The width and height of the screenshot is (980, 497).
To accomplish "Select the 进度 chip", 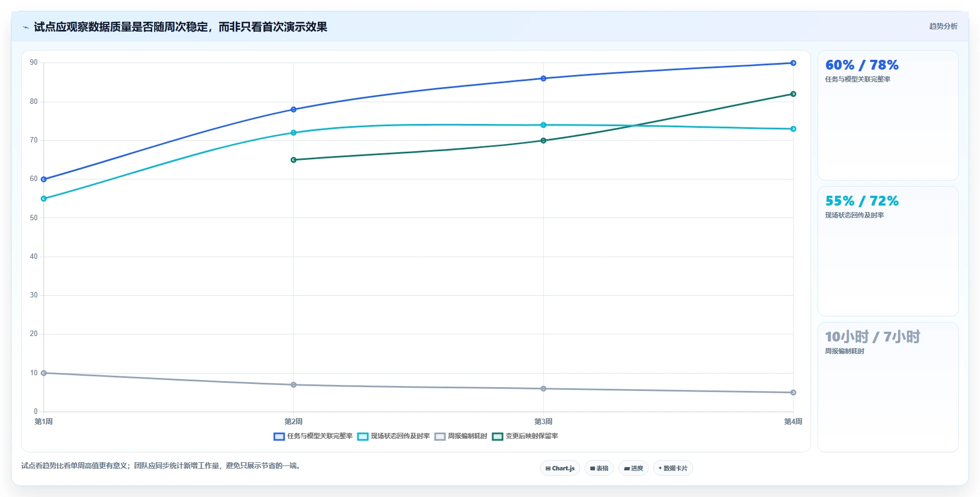I will (633, 468).
